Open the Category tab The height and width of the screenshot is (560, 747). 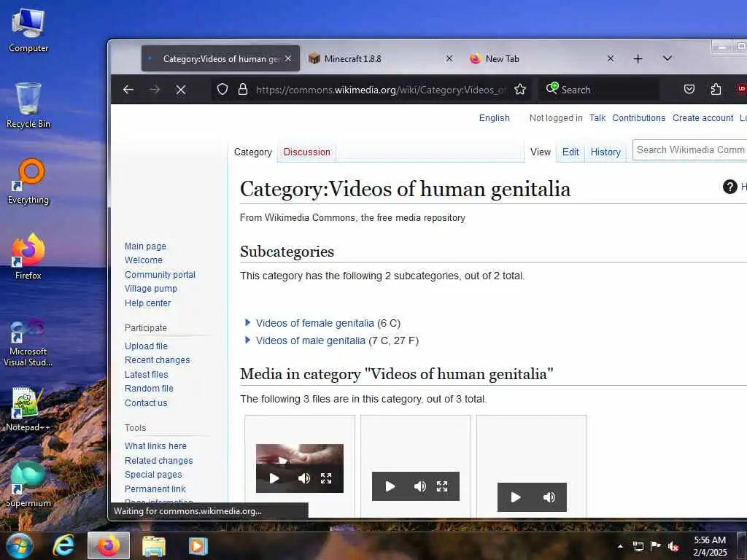tap(253, 152)
